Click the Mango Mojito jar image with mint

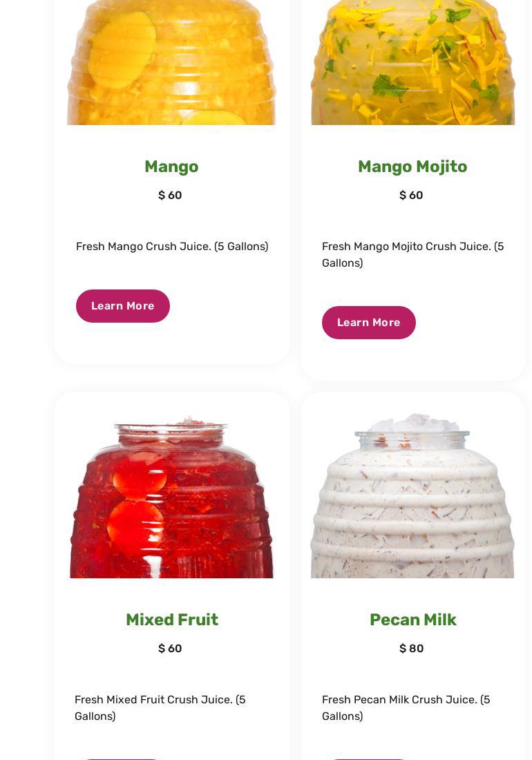click(412, 62)
